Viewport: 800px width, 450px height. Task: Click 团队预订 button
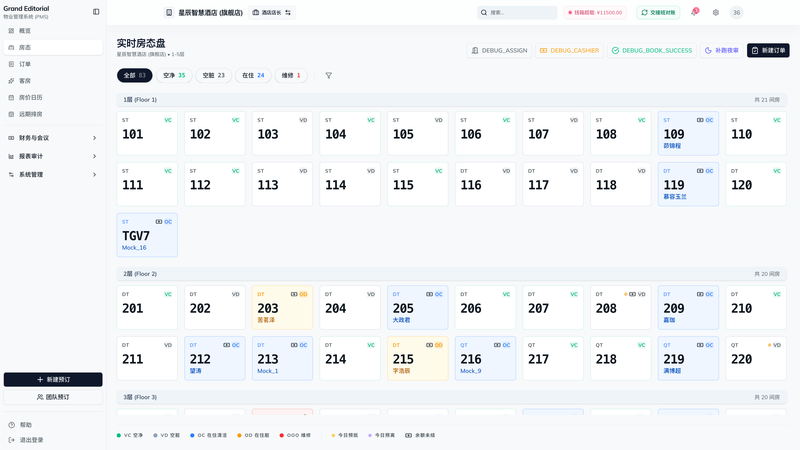coord(53,397)
